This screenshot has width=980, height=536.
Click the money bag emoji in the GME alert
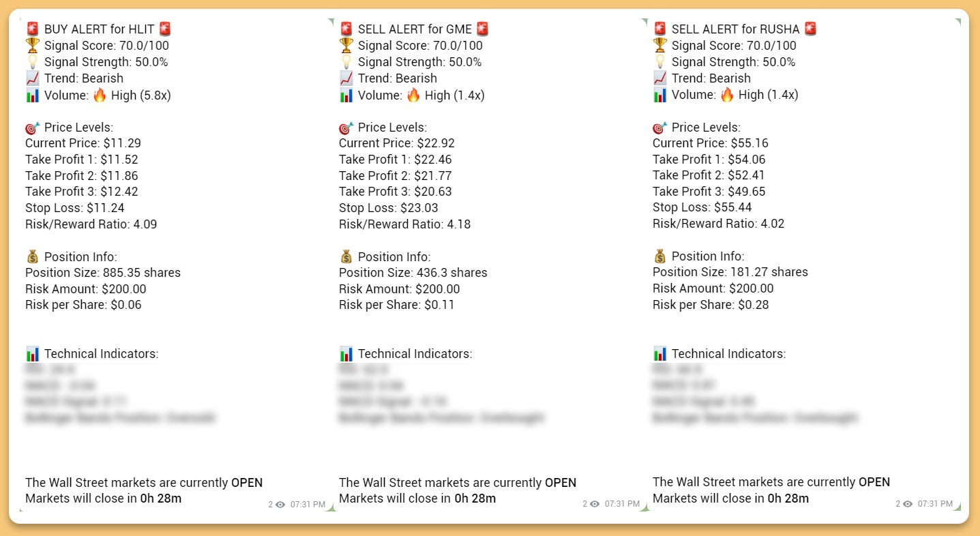(346, 256)
